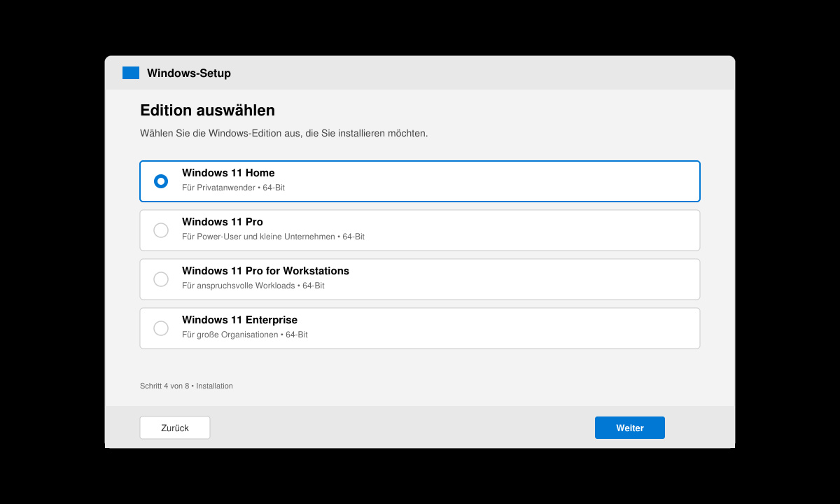The image size is (840, 504).
Task: Click 'Für Privatanwender • 64-Bit' description
Action: click(233, 188)
